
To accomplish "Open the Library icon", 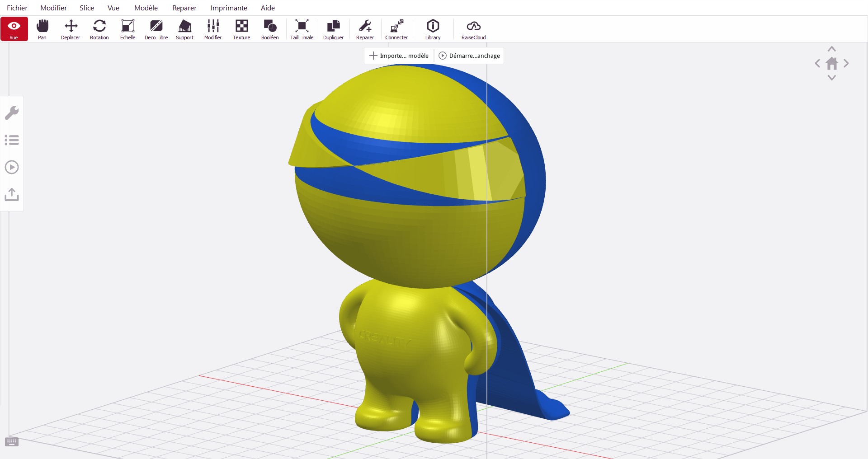I will (x=433, y=29).
